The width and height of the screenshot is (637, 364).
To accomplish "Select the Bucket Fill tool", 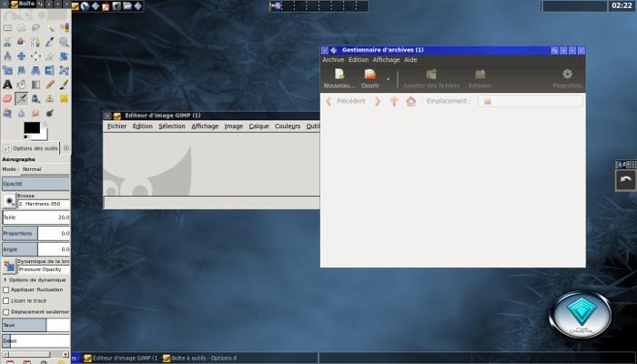I will (22, 85).
